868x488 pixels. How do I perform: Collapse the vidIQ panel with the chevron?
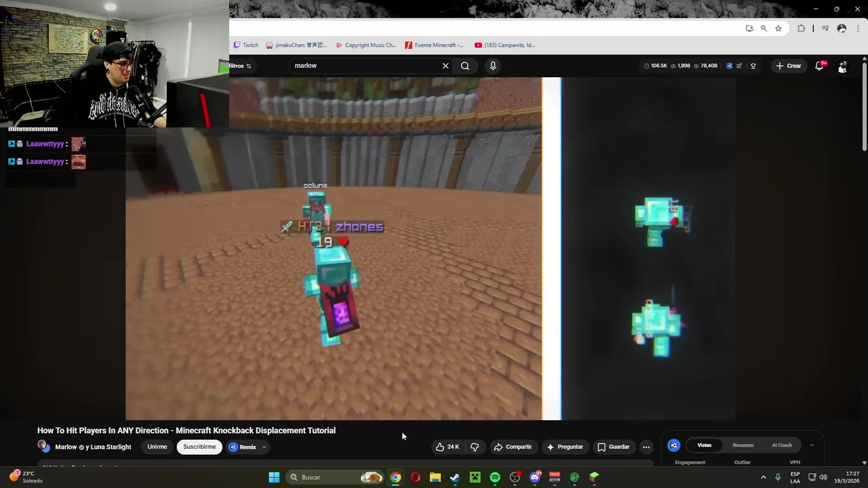pos(812,445)
